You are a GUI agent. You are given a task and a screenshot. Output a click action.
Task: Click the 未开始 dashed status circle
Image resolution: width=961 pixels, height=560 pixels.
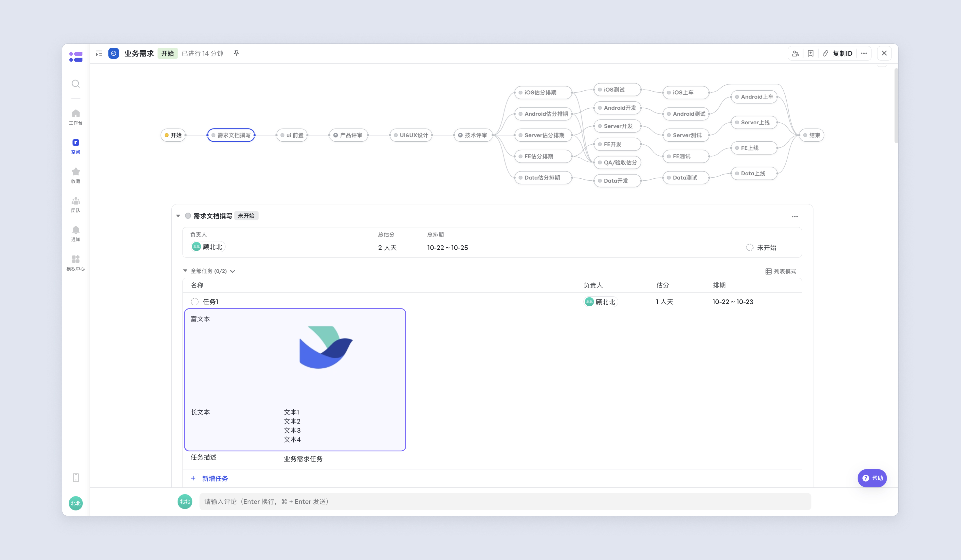click(749, 247)
